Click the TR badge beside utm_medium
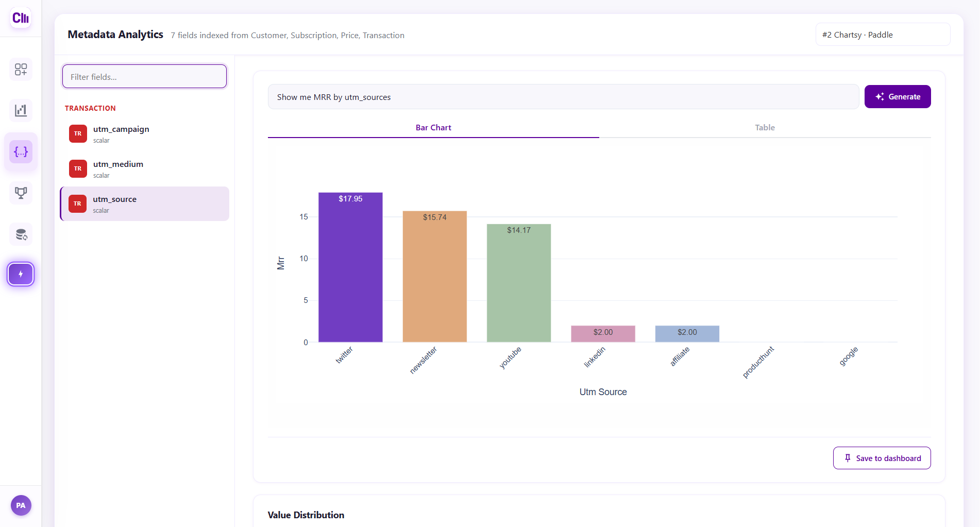The height and width of the screenshot is (527, 980). tap(78, 168)
